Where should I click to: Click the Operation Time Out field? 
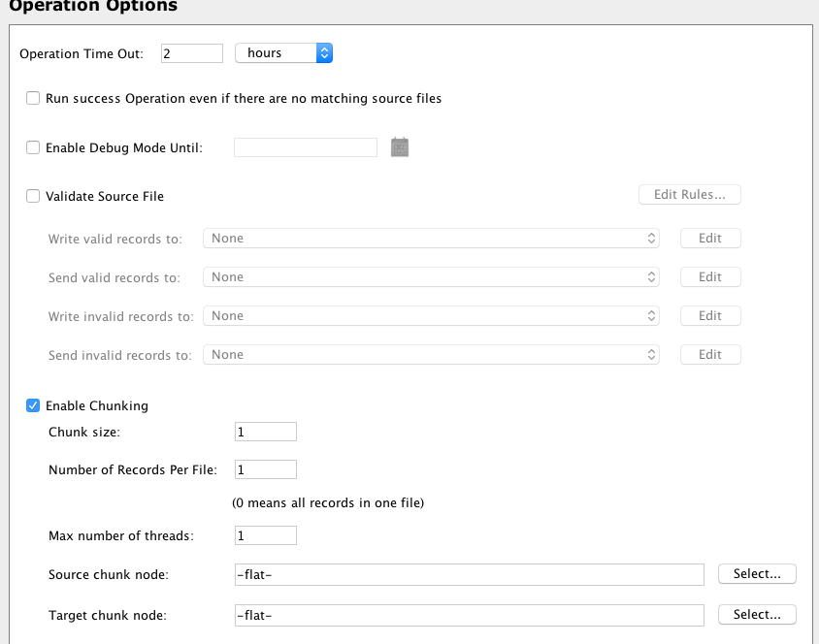pyautogui.click(x=191, y=53)
